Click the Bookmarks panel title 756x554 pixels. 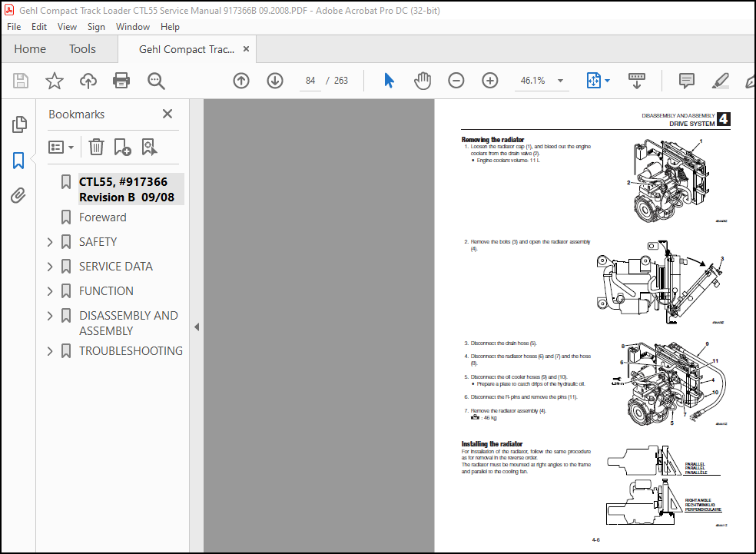pyautogui.click(x=77, y=114)
